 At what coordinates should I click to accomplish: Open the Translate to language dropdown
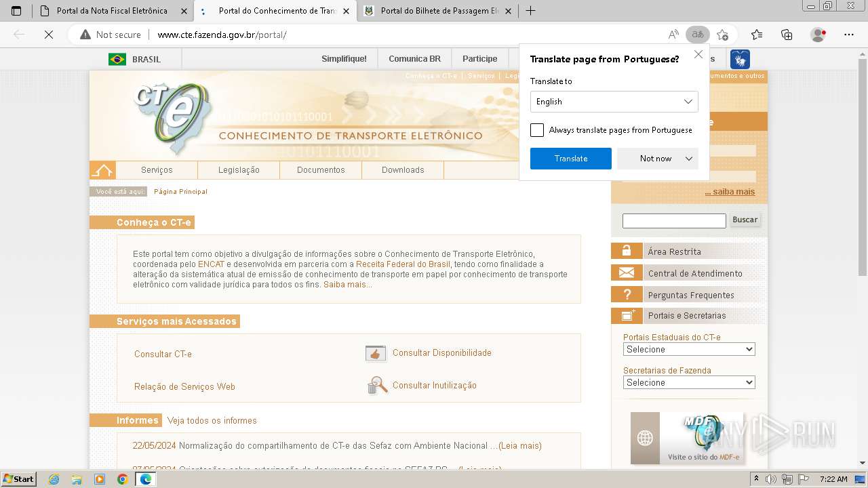tap(614, 102)
